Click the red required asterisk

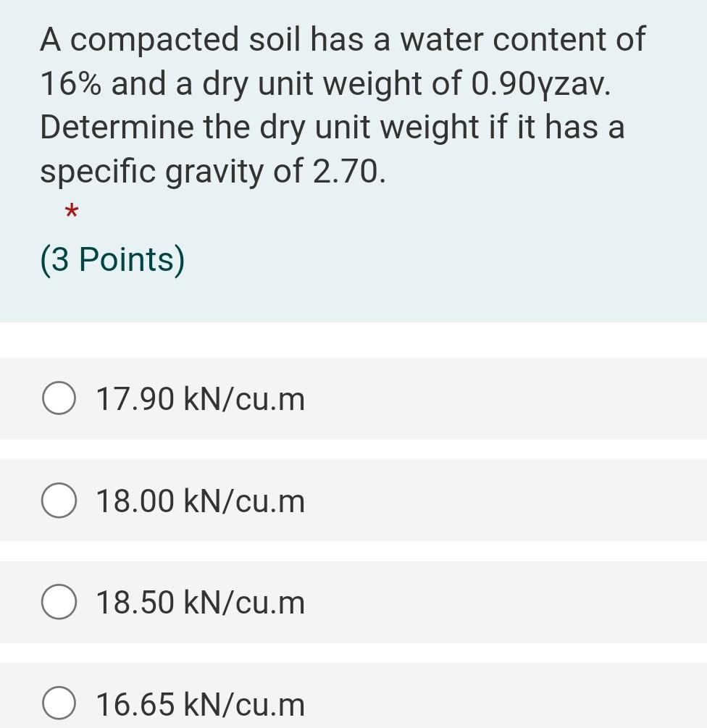click(x=71, y=213)
